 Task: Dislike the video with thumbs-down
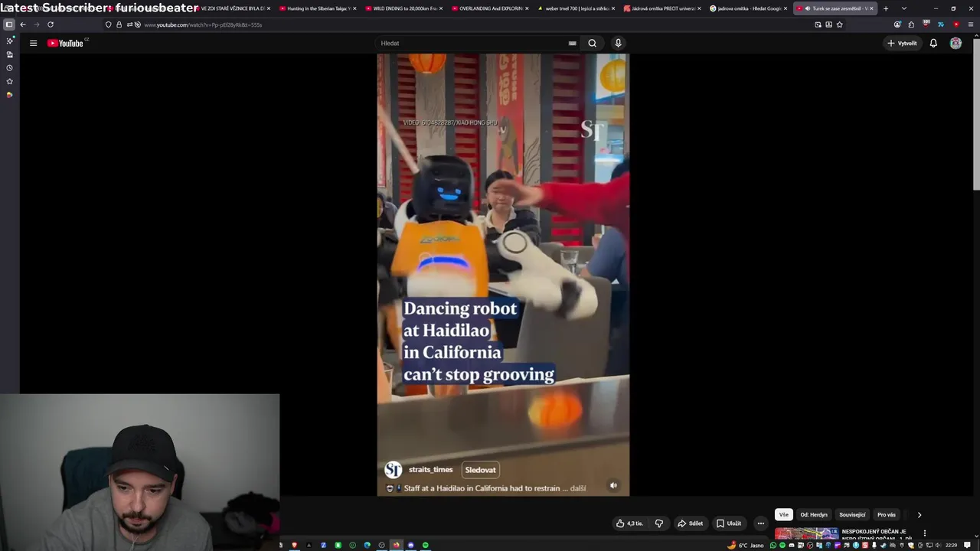659,523
